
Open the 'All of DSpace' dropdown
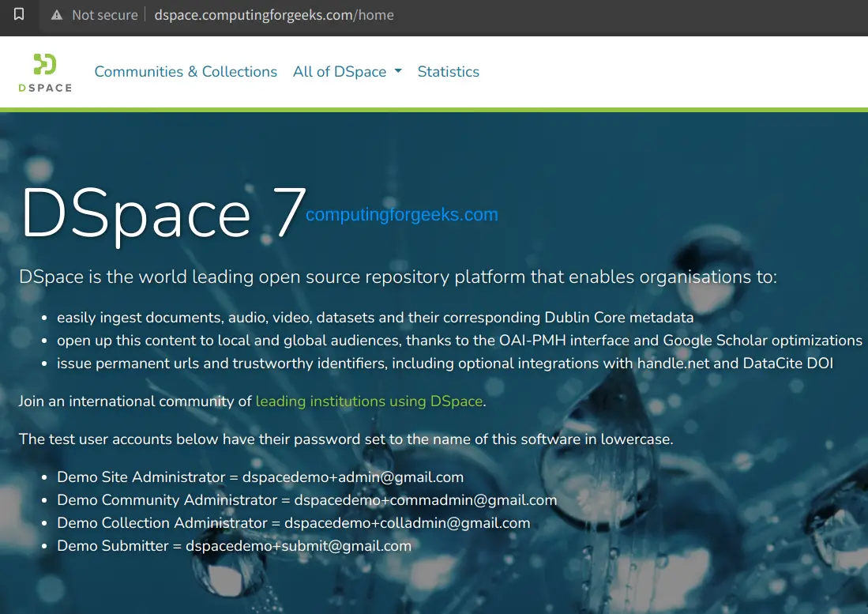tap(340, 71)
